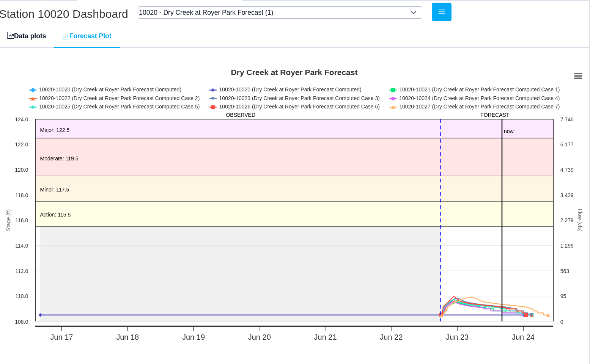Switch to the Forecast Plot tab
Viewport: 590px width, 364px height.
(x=87, y=36)
